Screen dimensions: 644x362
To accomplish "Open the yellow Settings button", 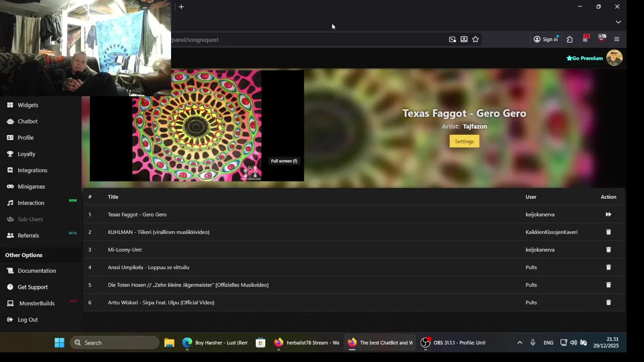I will point(464,141).
